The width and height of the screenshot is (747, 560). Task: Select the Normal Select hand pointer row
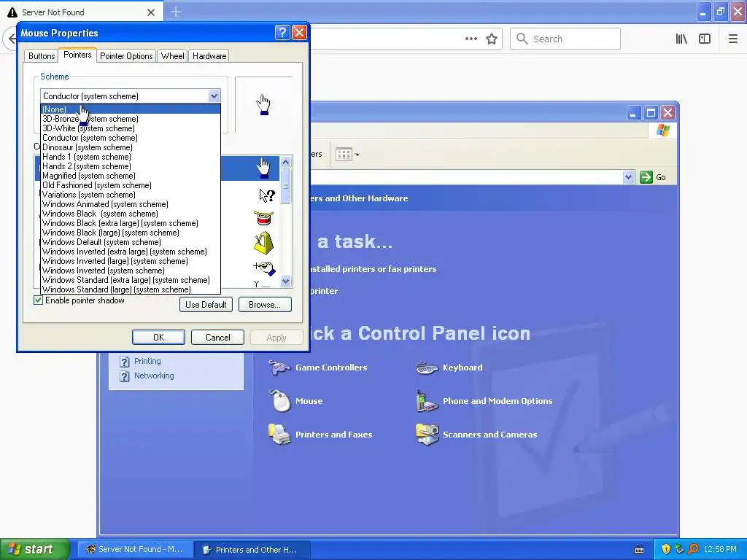point(250,168)
